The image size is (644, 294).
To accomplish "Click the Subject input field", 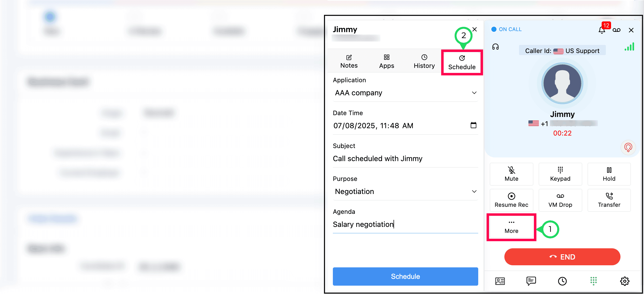I will (405, 159).
